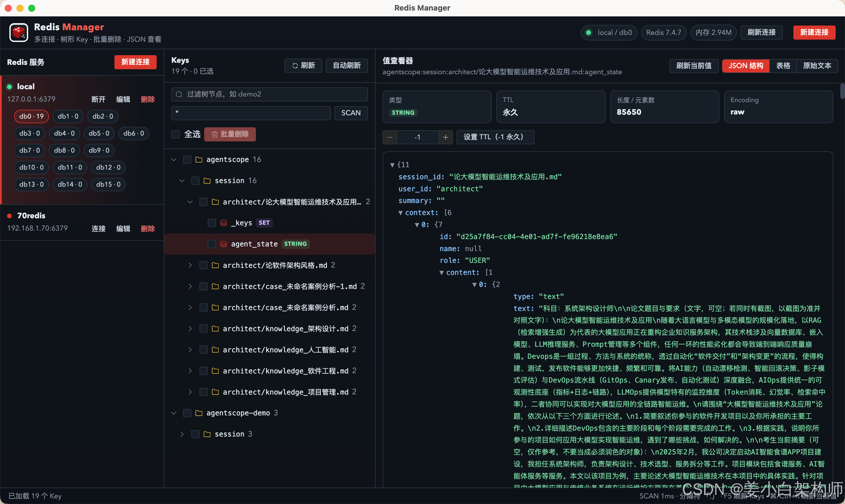Expand the session 3 node
The height and width of the screenshot is (504, 845).
click(x=182, y=434)
